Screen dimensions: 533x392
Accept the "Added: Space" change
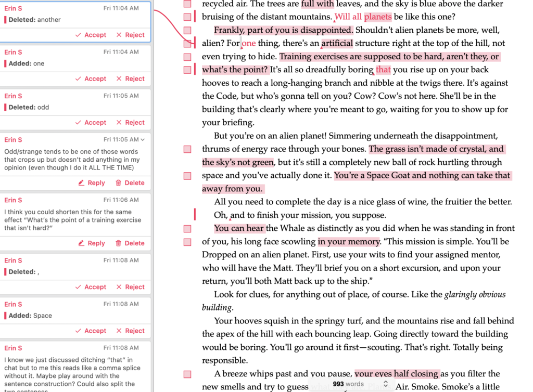coord(91,331)
